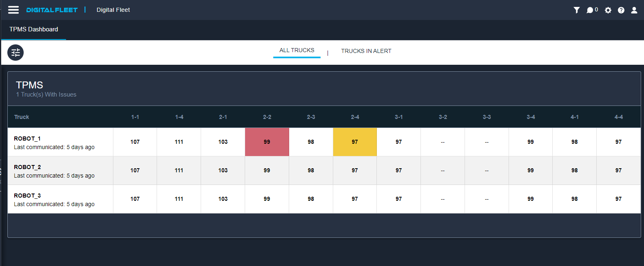Click the yellow 2-4 cell for ROBOT_1
This screenshot has width=644, height=266.
354,142
